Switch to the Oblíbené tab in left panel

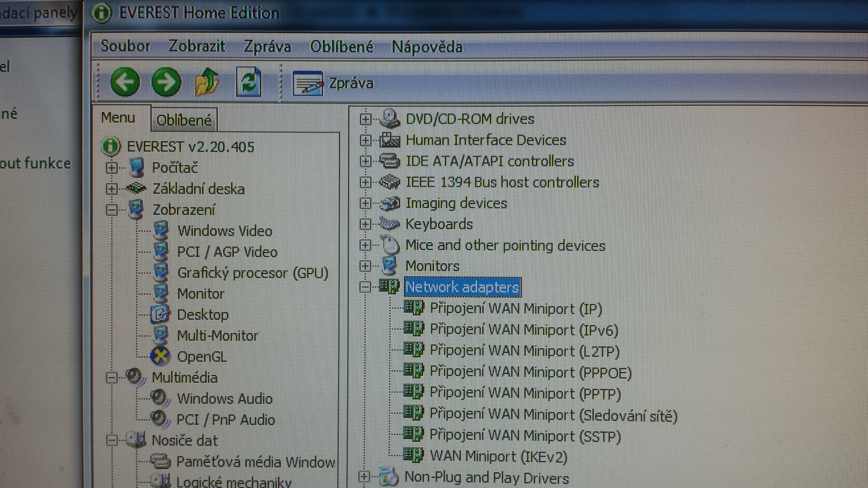click(184, 120)
